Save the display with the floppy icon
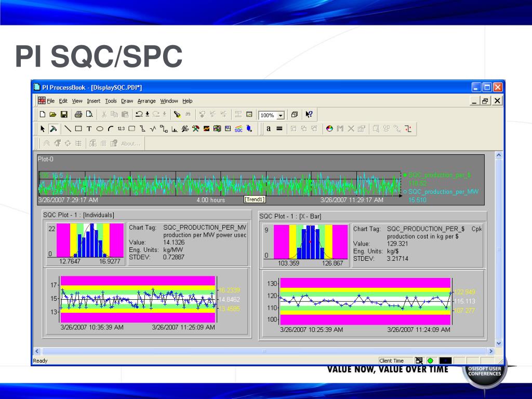This screenshot has height=399, width=532. (64, 114)
